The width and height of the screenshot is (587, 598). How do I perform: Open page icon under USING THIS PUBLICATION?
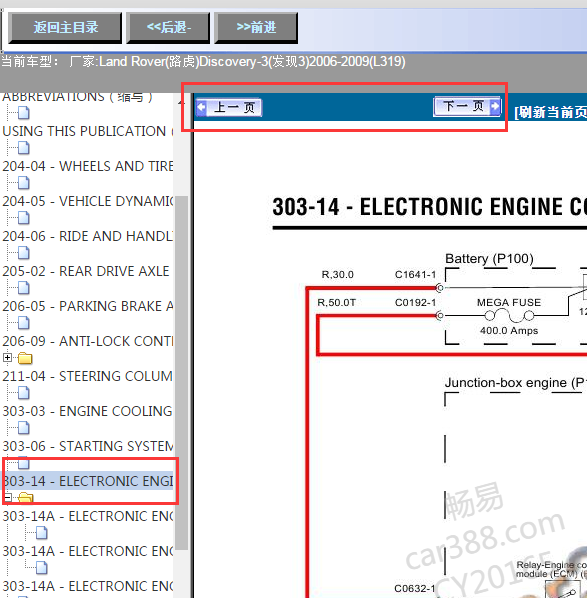point(24,148)
